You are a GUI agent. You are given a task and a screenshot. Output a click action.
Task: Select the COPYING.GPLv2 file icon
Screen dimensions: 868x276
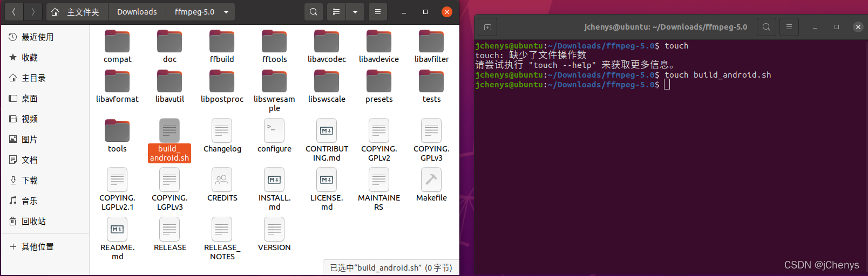[x=379, y=130]
